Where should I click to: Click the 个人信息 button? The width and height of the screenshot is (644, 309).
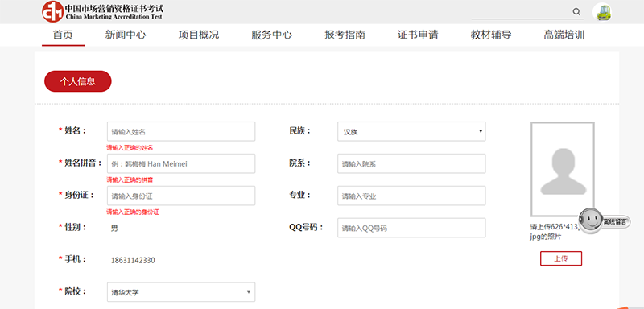point(78,81)
